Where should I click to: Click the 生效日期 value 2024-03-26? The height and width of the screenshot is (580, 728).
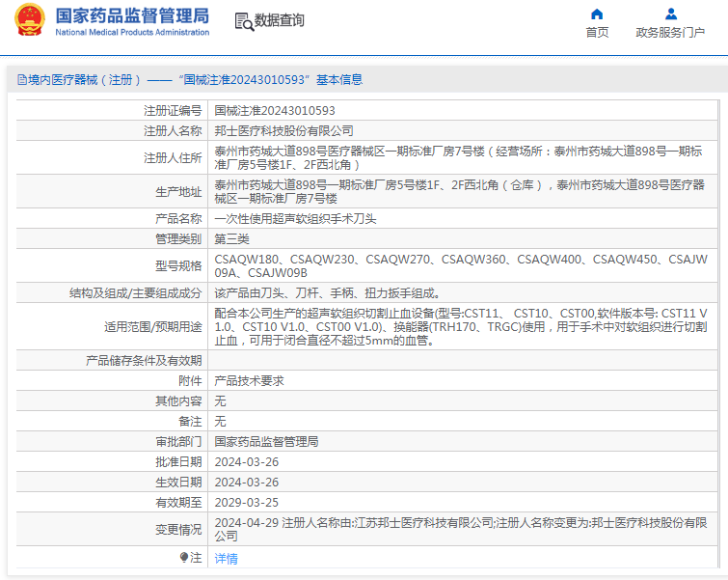coord(247,483)
